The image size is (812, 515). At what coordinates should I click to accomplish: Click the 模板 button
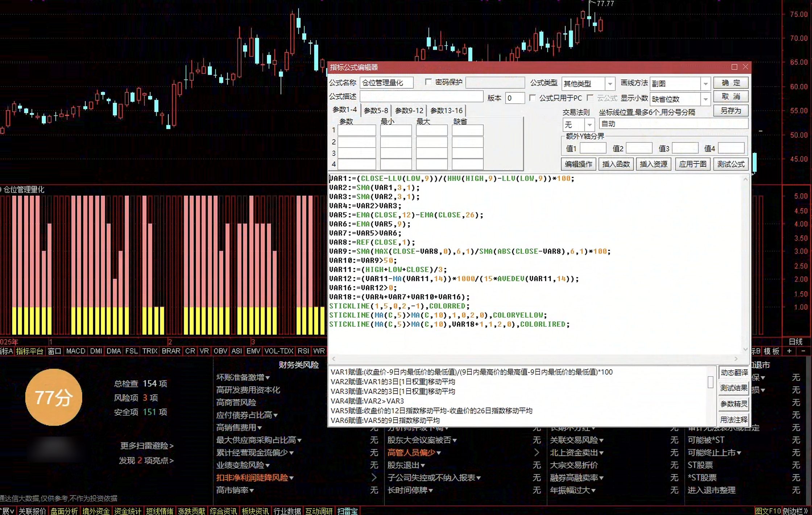(771, 351)
